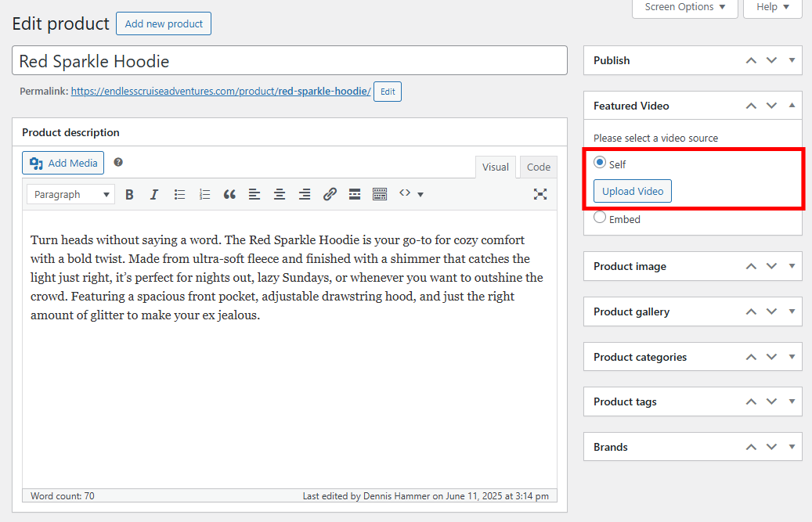Open the Screen Options menu
Viewport: 812px width, 522px height.
click(x=684, y=7)
